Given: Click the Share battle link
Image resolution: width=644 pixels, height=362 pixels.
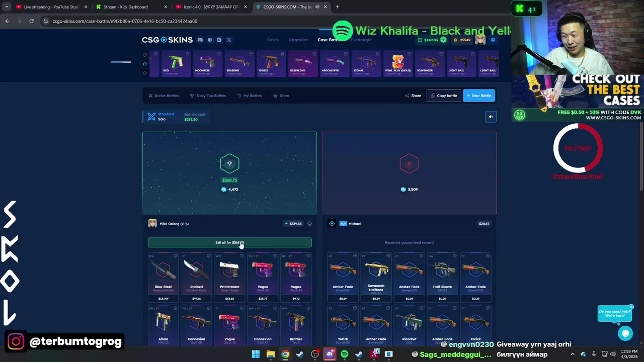Looking at the screenshot, I should tap(413, 96).
